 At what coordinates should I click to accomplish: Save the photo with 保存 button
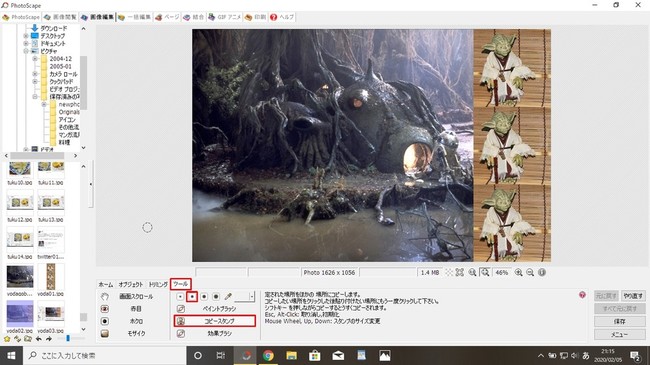click(x=620, y=321)
